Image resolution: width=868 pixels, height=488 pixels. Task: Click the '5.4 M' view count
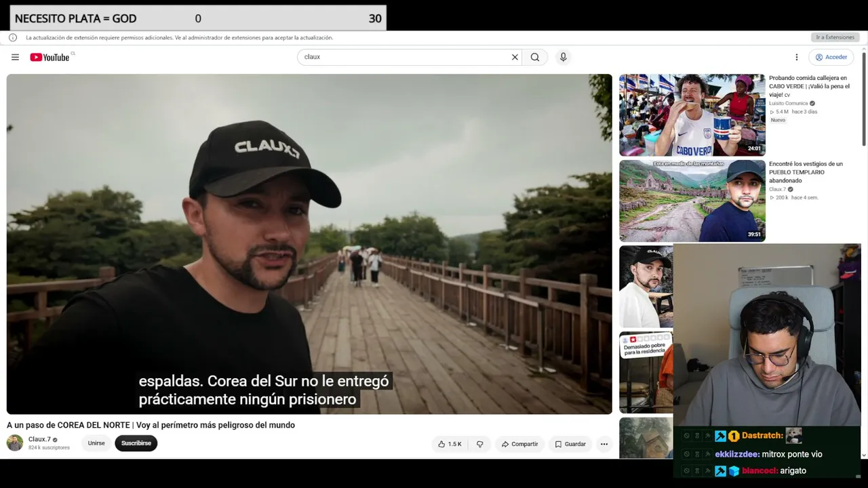click(x=782, y=112)
